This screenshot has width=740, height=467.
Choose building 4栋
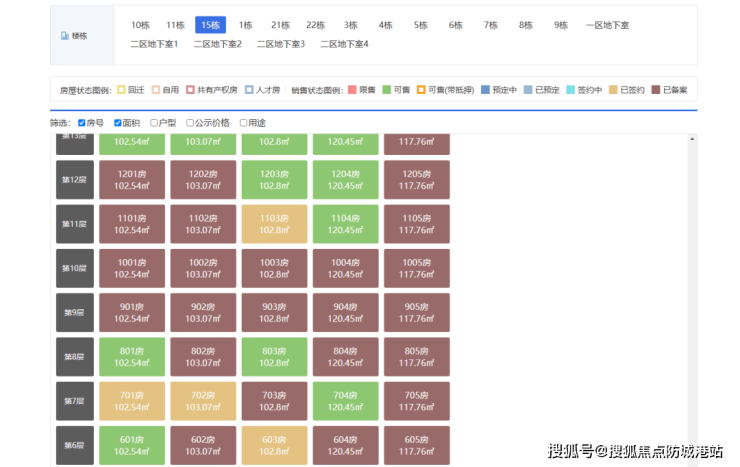pyautogui.click(x=385, y=25)
